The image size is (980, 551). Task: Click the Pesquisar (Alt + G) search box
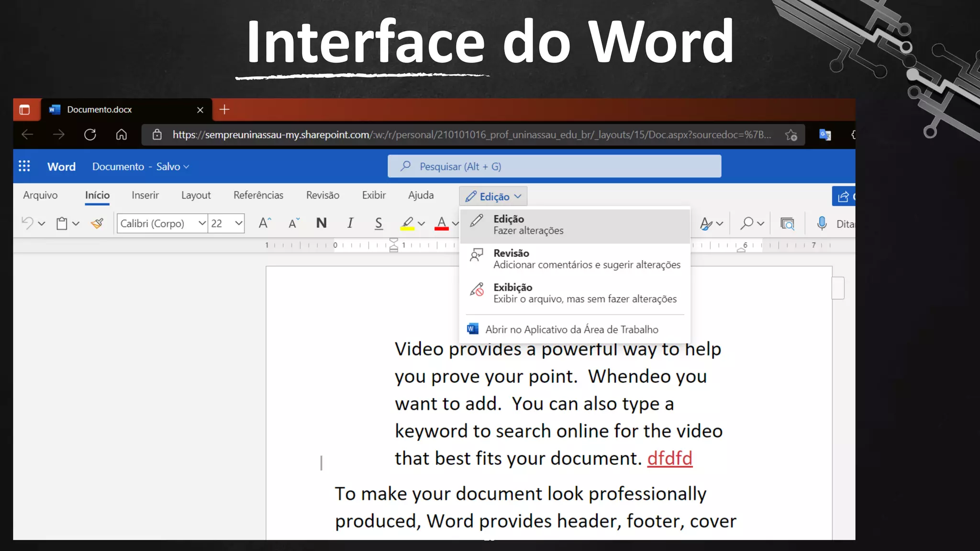click(x=554, y=166)
